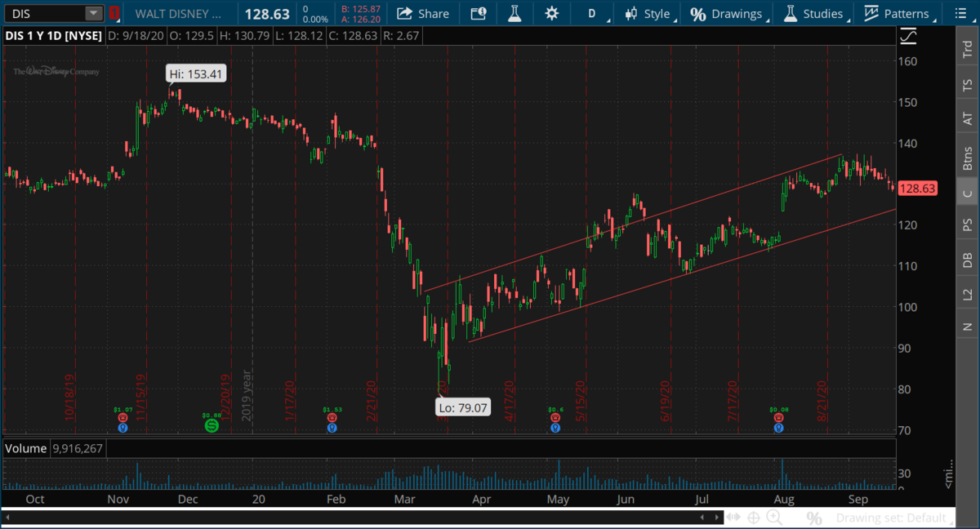This screenshot has width=980, height=529.
Task: Click the 128.63 current price label on axis
Action: (917, 189)
